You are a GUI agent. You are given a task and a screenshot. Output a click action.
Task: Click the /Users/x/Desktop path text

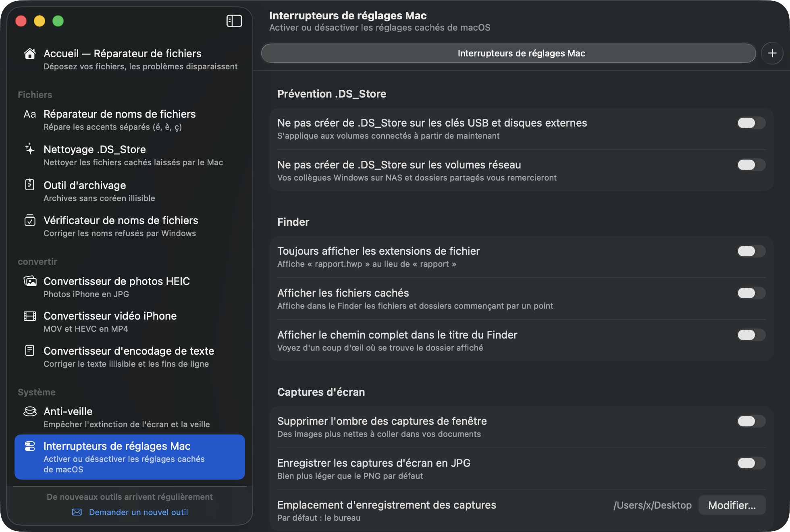[x=653, y=505]
